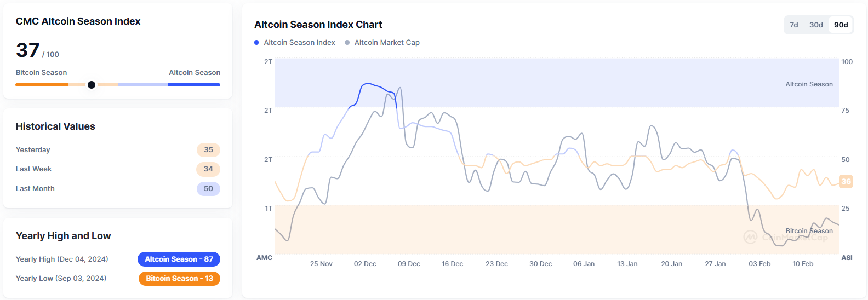This screenshot has width=868, height=300.
Task: Select the 90d timeframe tab
Action: tap(841, 25)
